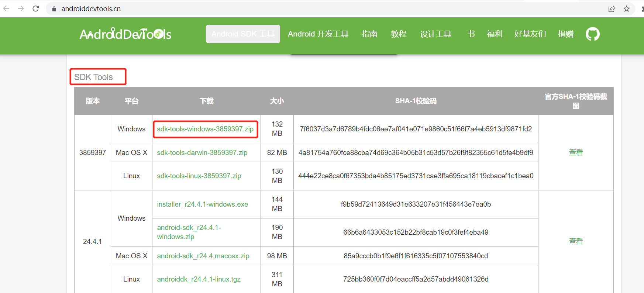Click 查看 for version 3859397
Screen dimensions: 644x293
click(576, 152)
